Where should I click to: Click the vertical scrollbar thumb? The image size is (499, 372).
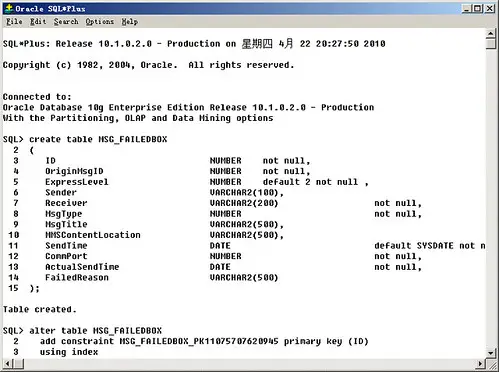[x=491, y=44]
